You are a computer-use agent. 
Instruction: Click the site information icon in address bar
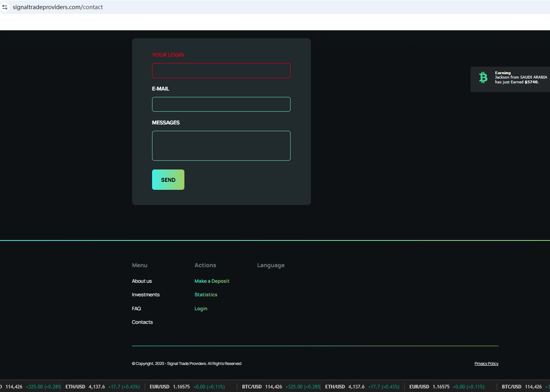tap(5, 7)
